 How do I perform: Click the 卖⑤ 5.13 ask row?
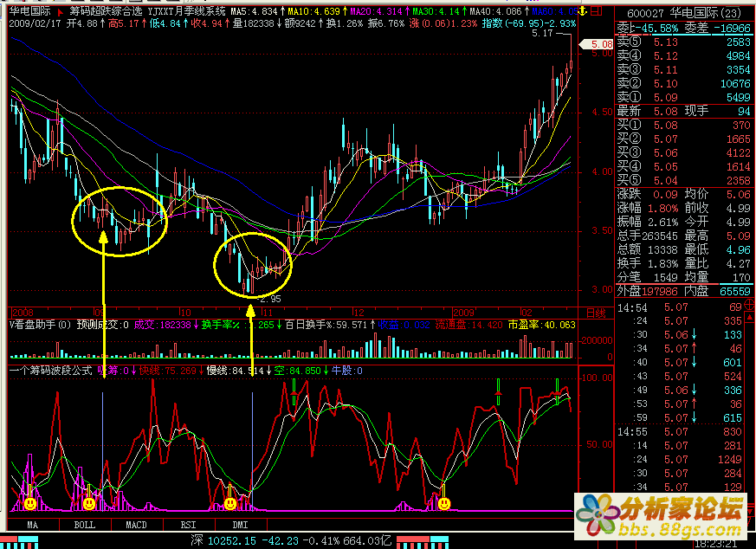(684, 42)
